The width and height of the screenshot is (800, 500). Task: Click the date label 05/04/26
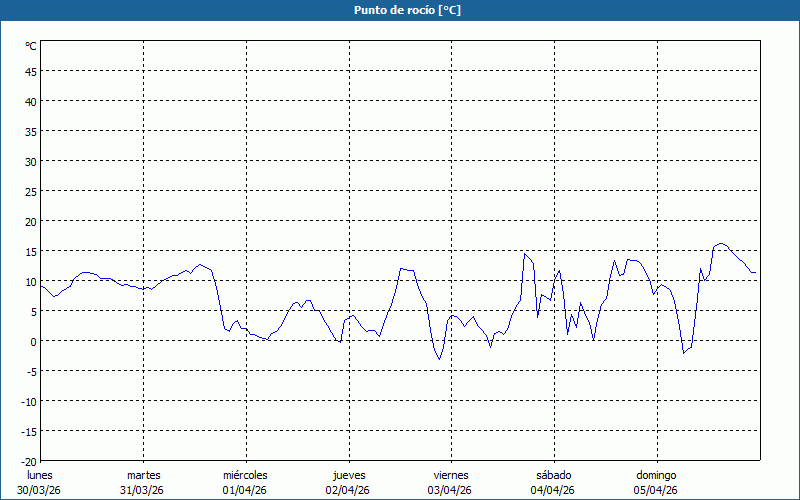pyautogui.click(x=656, y=490)
